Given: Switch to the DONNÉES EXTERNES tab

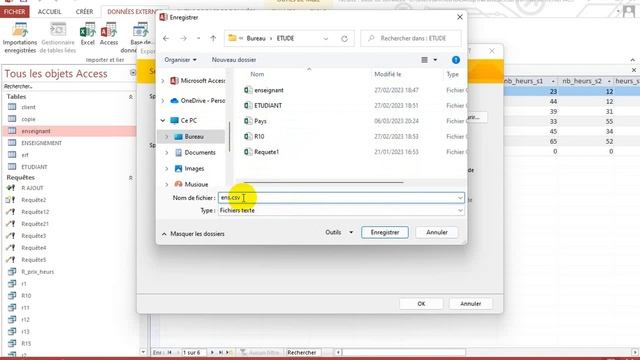Looking at the screenshot, I should pyautogui.click(x=132, y=12).
